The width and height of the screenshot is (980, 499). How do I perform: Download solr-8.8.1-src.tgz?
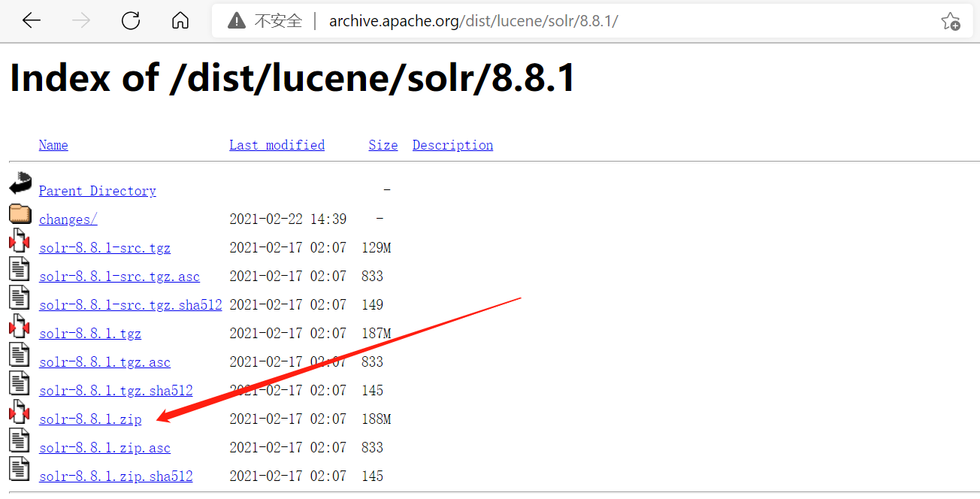105,248
